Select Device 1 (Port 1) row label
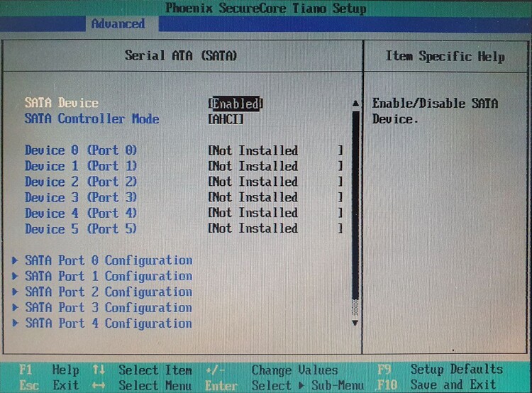 81,166
